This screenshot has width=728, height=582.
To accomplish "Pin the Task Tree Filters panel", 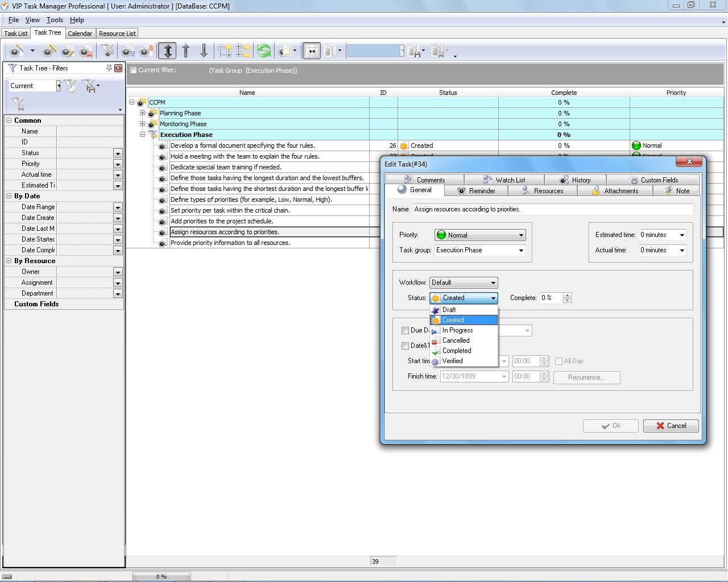I will [109, 68].
